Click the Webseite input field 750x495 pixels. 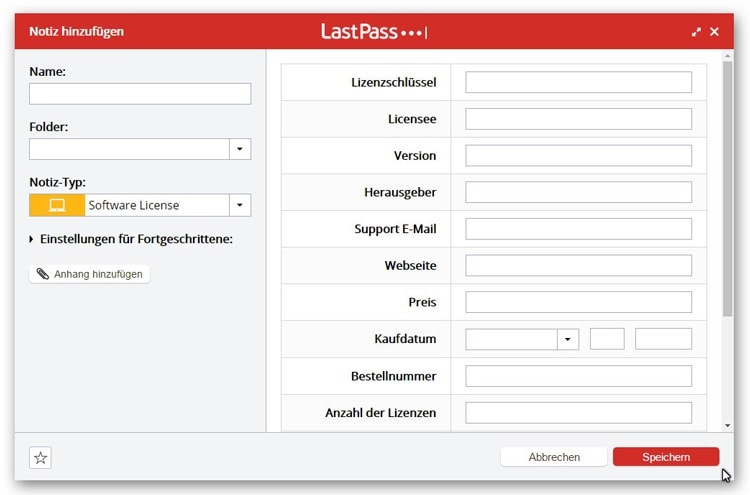point(578,265)
